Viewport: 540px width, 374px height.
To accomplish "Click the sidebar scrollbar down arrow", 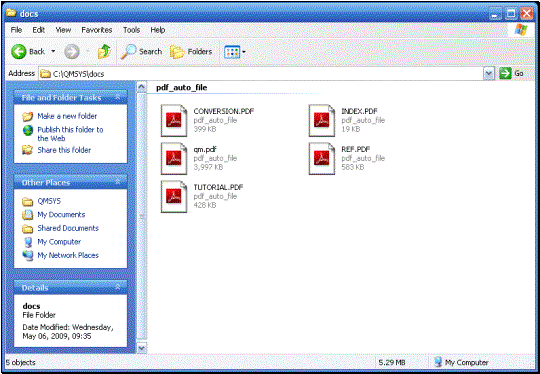I will 142,348.
